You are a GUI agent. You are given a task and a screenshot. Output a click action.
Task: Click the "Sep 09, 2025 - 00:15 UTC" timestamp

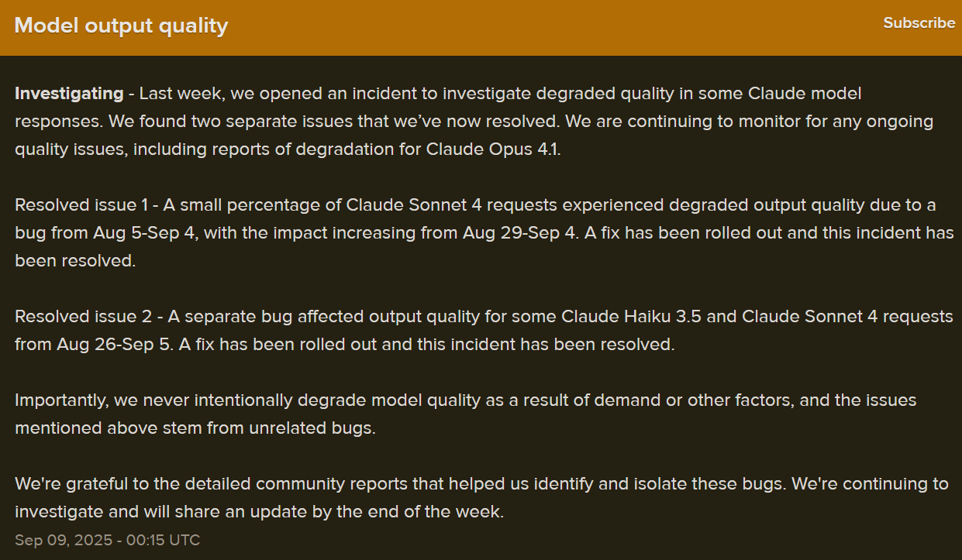(107, 540)
